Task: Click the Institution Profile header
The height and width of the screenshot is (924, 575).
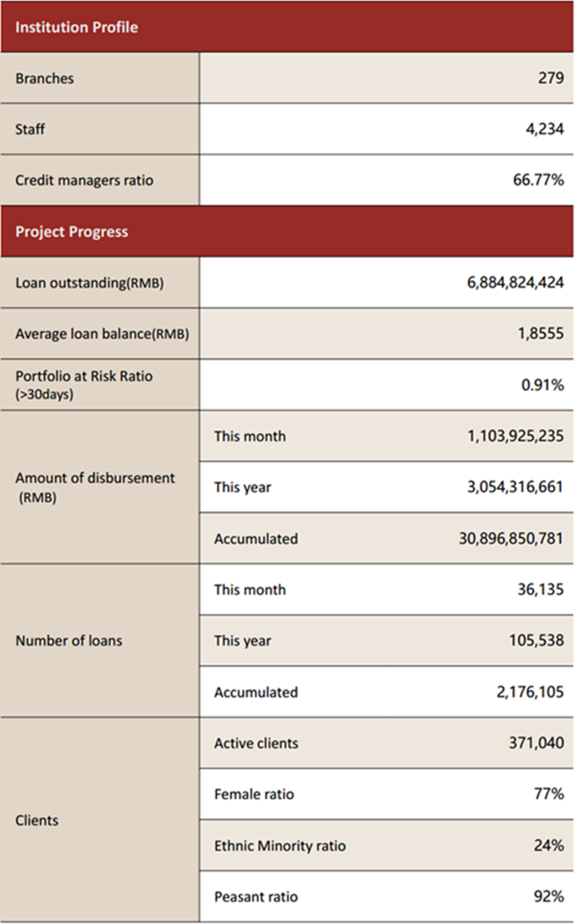Action: point(76,27)
